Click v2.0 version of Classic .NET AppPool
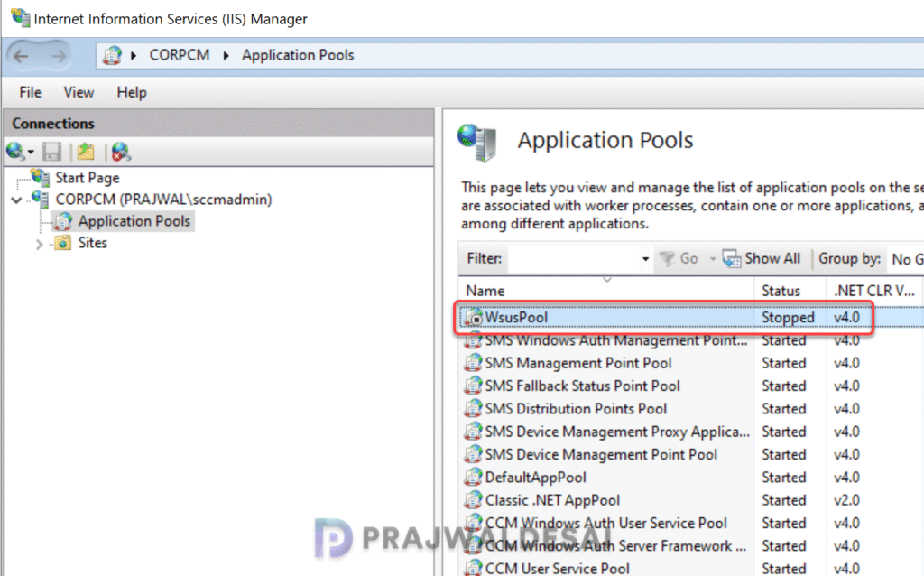This screenshot has height=576, width=924. (x=846, y=500)
